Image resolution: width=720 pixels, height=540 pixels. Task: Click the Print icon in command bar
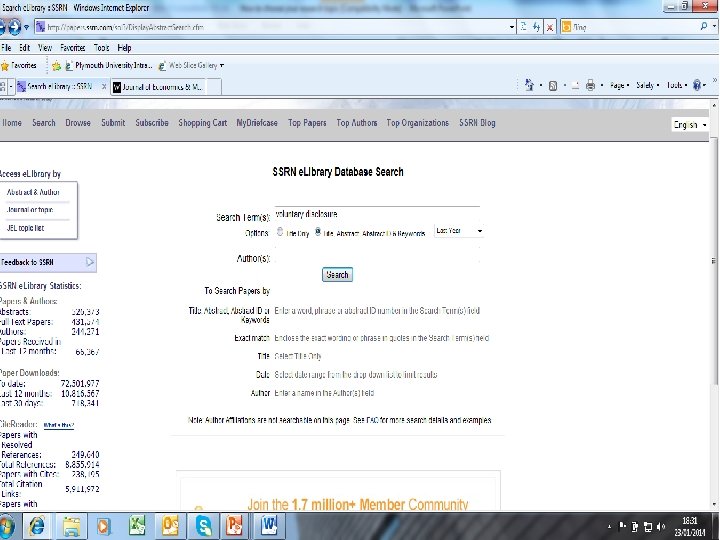tap(591, 85)
